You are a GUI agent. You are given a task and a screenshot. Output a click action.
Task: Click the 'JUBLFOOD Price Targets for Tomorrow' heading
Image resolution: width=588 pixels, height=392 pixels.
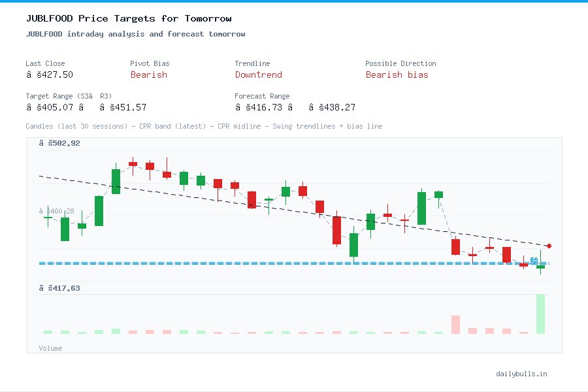pos(129,18)
